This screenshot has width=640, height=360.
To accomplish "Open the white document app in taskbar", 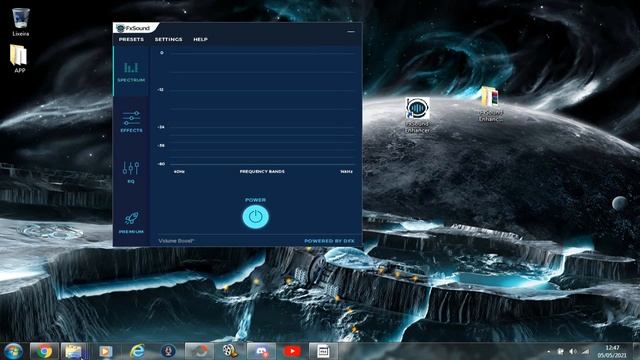I will click(323, 351).
